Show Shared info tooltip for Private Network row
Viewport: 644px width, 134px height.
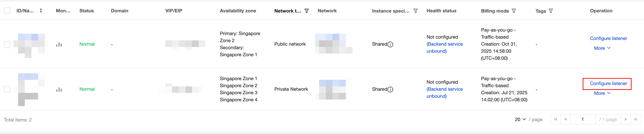(390, 90)
